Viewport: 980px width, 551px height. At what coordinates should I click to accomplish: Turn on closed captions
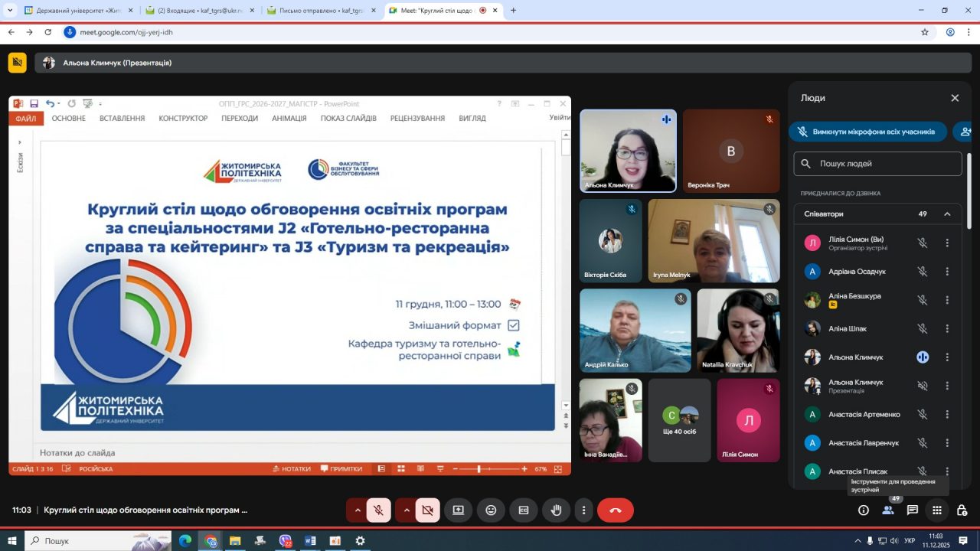tap(524, 510)
